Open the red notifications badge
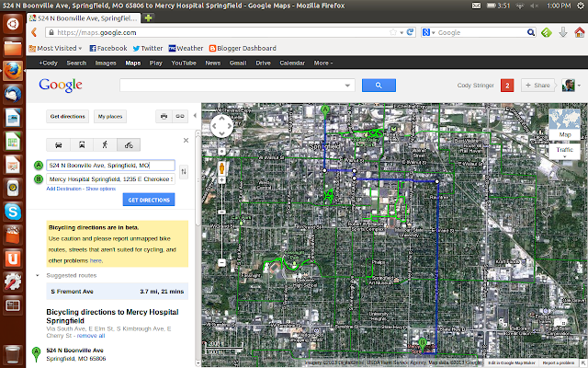588x368 pixels. (507, 86)
